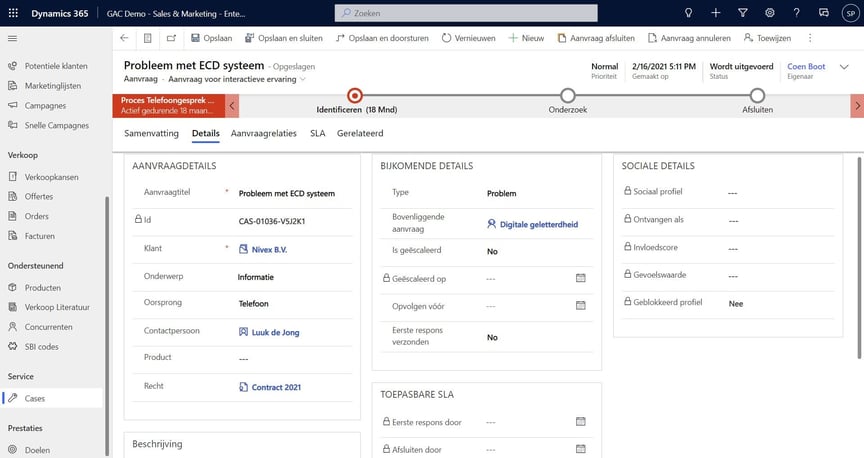Toggle Eerste respons verzonden value No
864x458 pixels.
(492, 337)
